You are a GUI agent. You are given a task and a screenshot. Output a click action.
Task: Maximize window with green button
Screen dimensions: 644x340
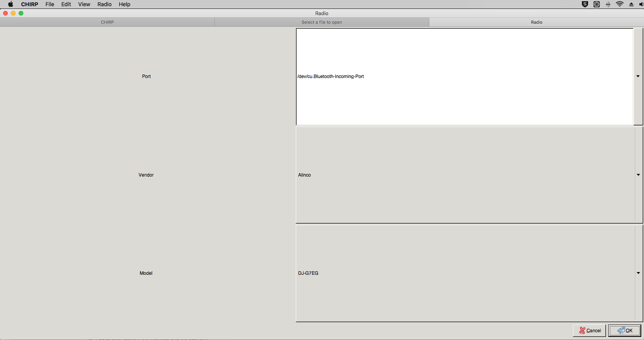point(21,13)
